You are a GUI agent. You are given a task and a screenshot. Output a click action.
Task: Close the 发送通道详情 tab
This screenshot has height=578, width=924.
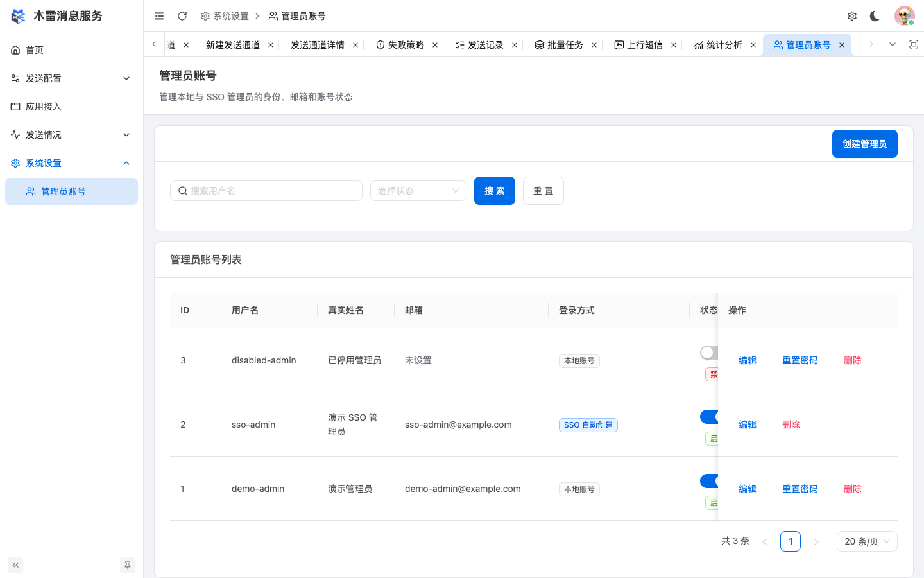pyautogui.click(x=355, y=45)
